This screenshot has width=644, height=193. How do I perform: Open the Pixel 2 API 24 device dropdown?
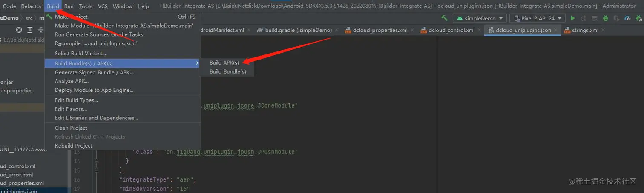538,18
